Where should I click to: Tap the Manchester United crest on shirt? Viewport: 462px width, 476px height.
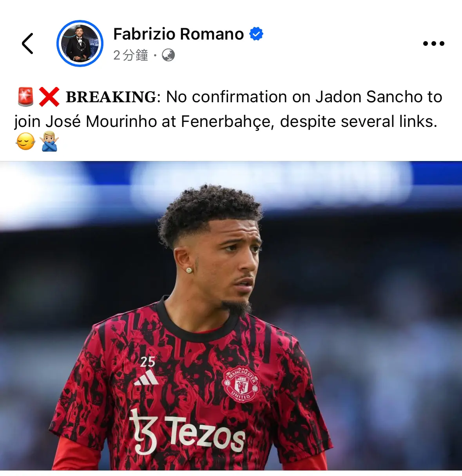(x=241, y=384)
